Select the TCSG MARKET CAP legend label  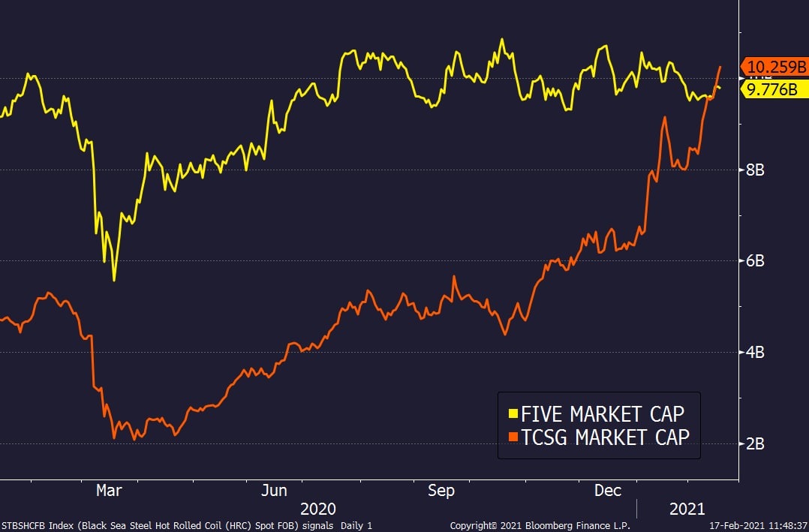(605, 437)
